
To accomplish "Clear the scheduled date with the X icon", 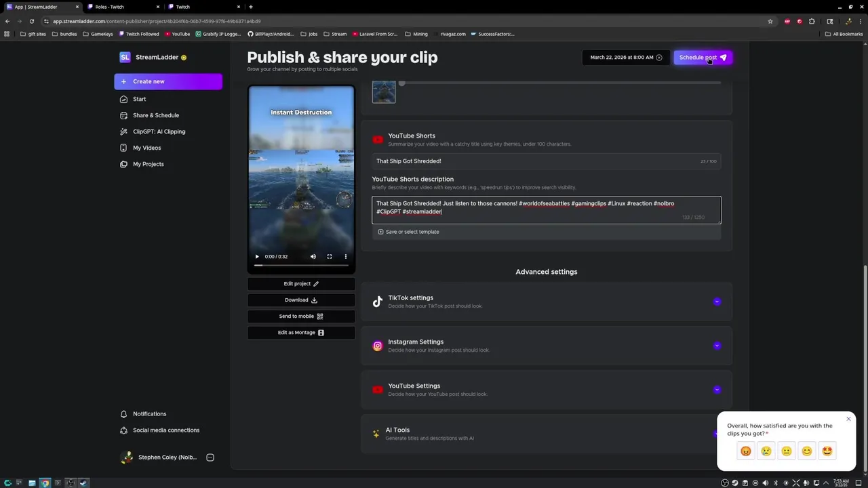I will tap(659, 58).
